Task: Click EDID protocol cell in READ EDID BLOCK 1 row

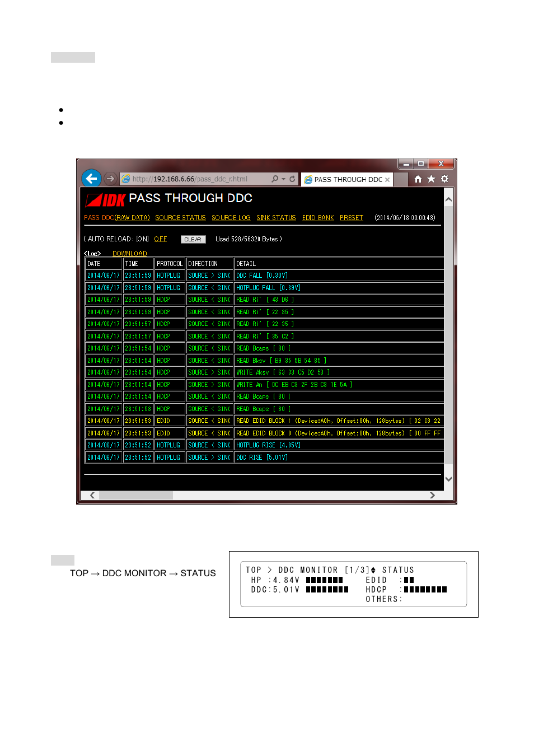Action: pyautogui.click(x=170, y=421)
